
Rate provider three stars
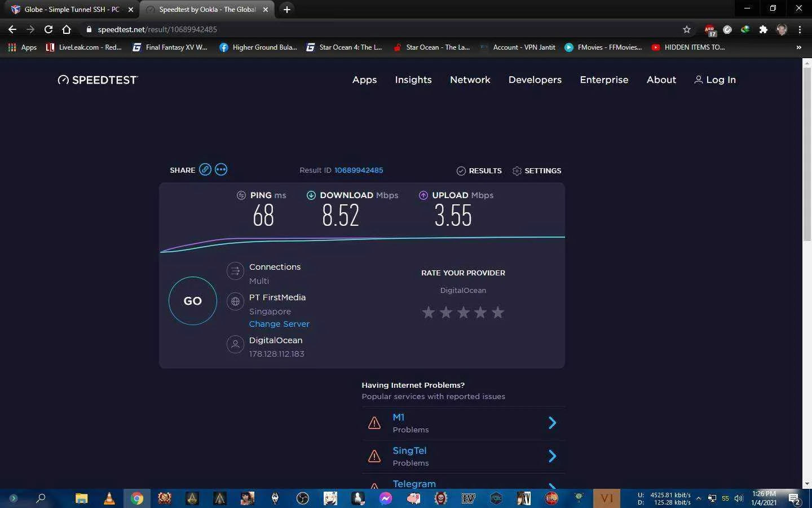click(464, 312)
